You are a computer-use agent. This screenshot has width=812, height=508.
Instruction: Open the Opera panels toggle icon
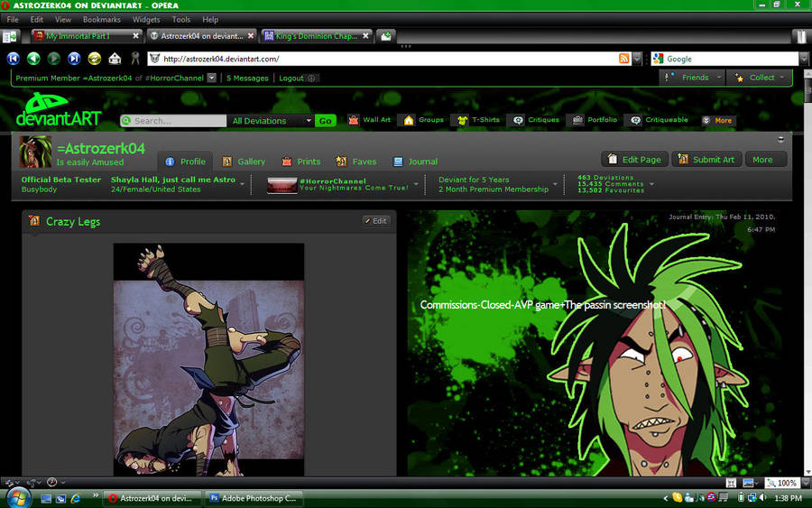click(x=9, y=37)
